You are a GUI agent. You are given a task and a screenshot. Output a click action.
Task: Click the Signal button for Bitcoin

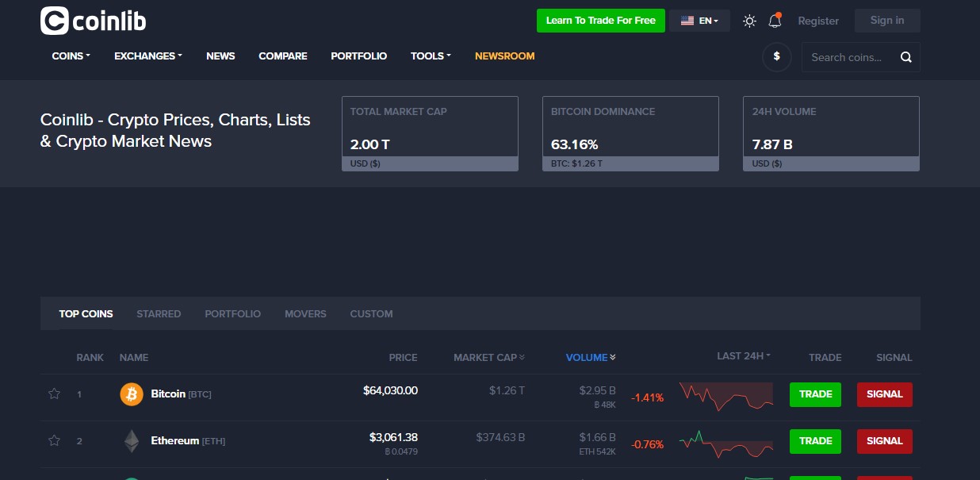tap(885, 394)
